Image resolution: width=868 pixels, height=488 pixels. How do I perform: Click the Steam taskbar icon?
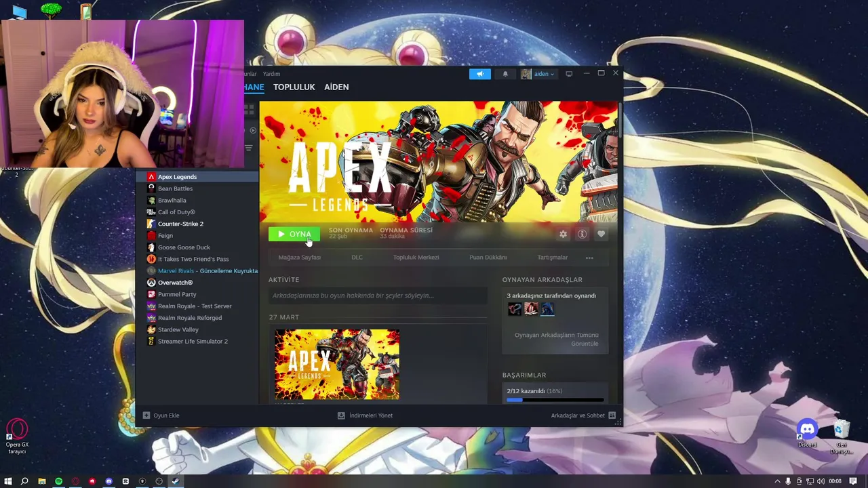pyautogui.click(x=176, y=481)
